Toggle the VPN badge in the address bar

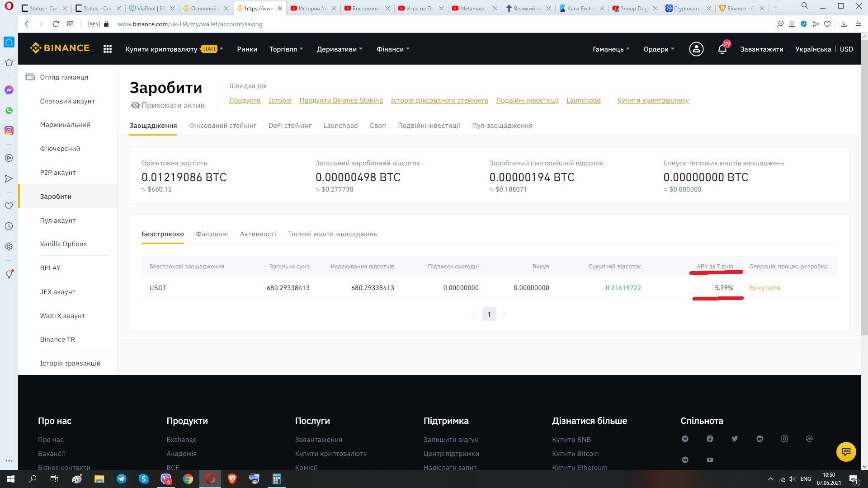click(x=94, y=24)
